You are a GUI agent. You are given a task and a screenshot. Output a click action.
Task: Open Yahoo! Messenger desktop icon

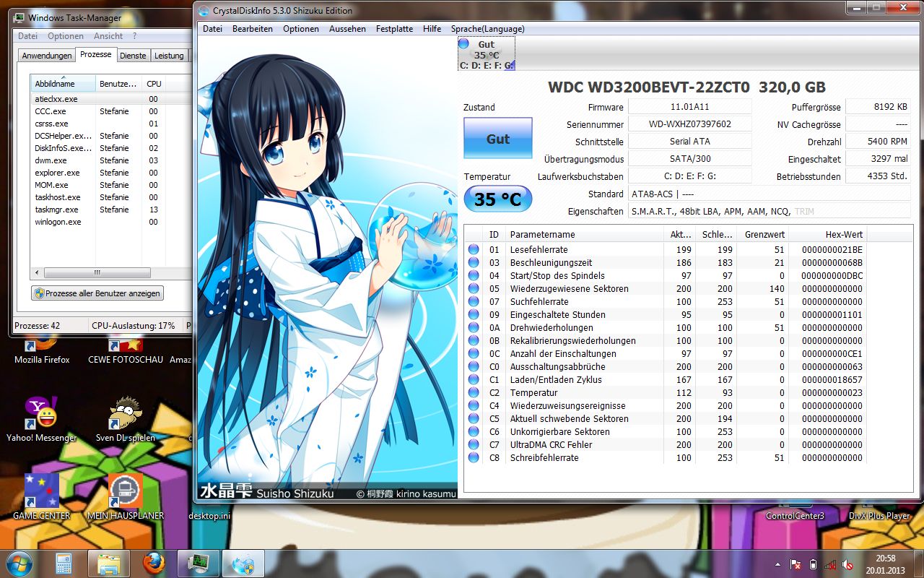coord(42,419)
